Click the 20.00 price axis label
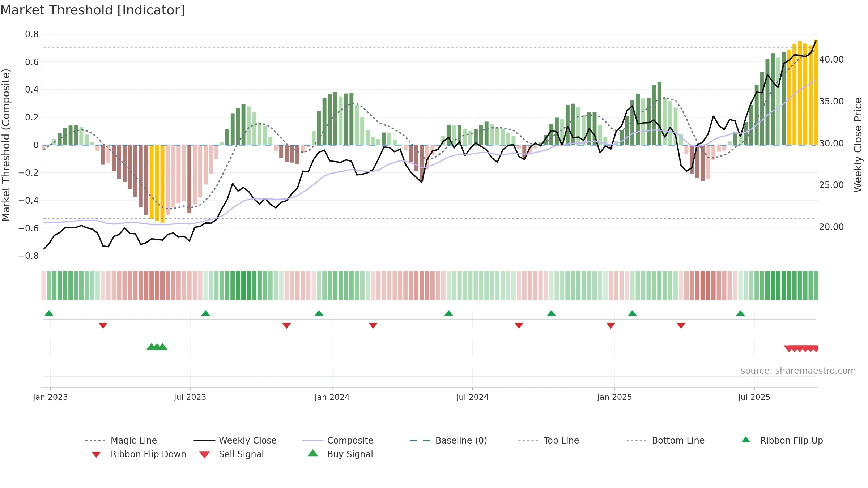The image size is (868, 488). pos(831,227)
